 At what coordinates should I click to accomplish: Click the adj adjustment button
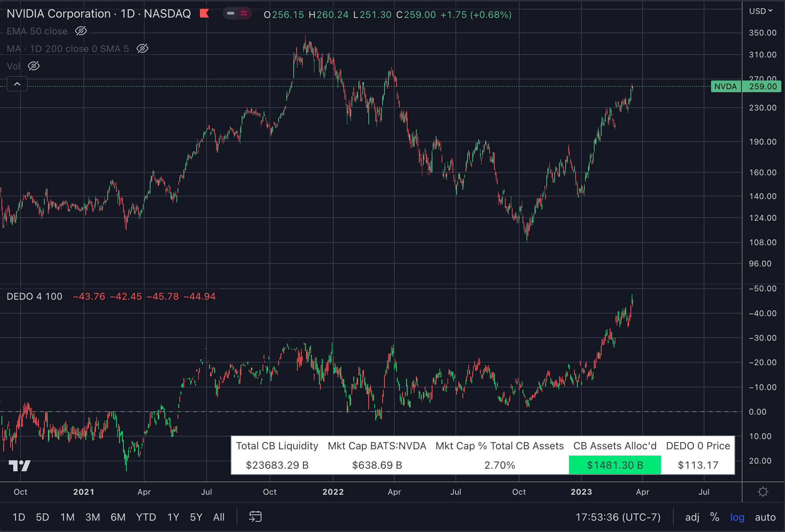pyautogui.click(x=692, y=517)
